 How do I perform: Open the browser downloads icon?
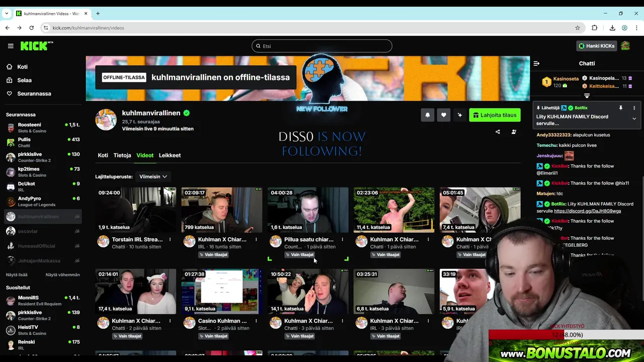click(612, 28)
